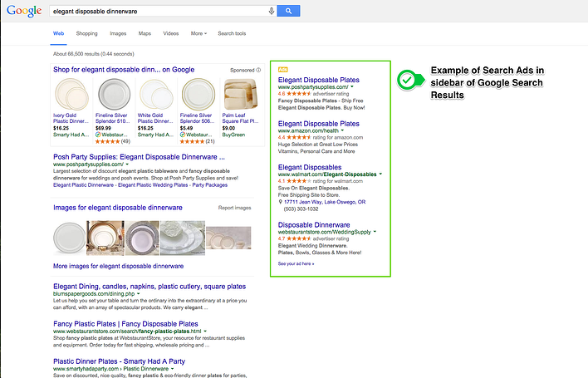This screenshot has width=588, height=378.
Task: Click Report images
Action: [x=235, y=208]
